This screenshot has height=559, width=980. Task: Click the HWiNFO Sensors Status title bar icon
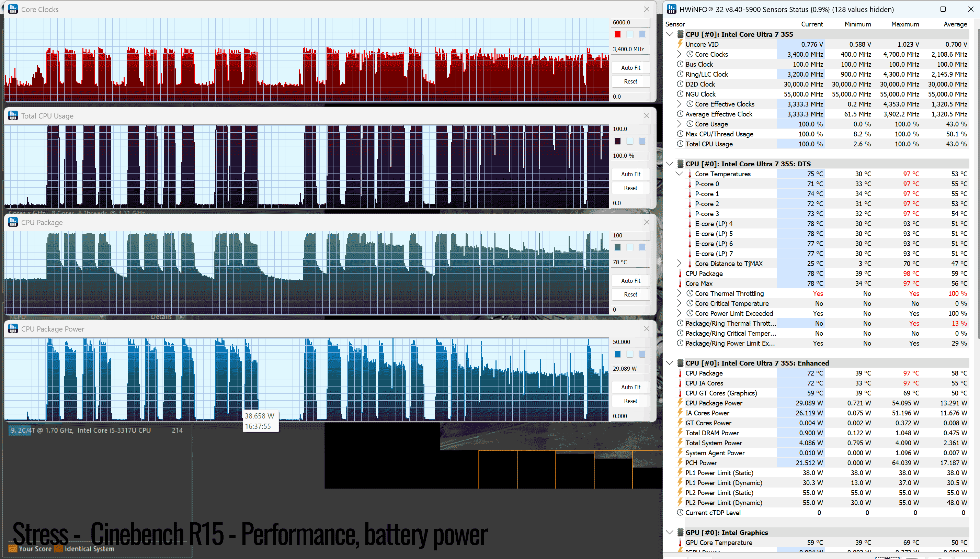672,9
